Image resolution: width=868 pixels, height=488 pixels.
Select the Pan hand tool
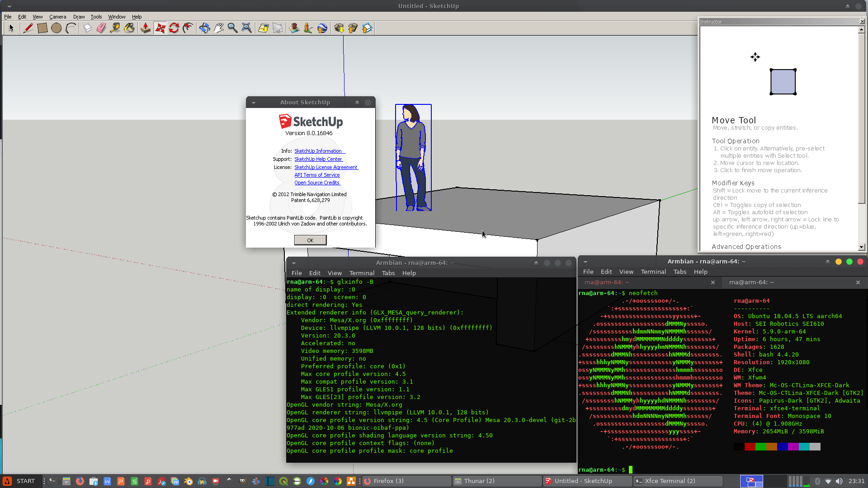[x=218, y=28]
